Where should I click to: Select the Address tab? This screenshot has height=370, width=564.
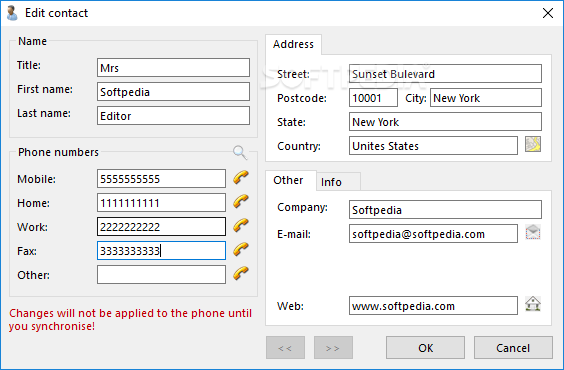293,44
